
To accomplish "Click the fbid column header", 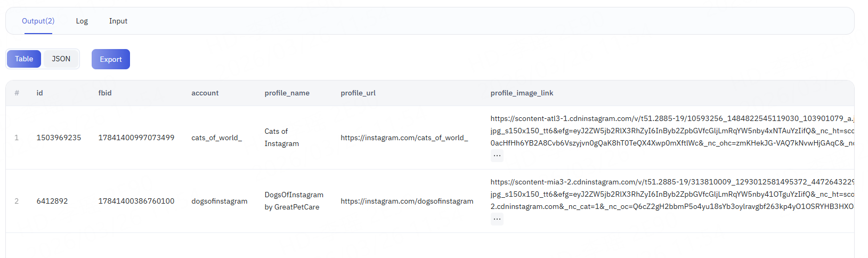I will tap(105, 93).
